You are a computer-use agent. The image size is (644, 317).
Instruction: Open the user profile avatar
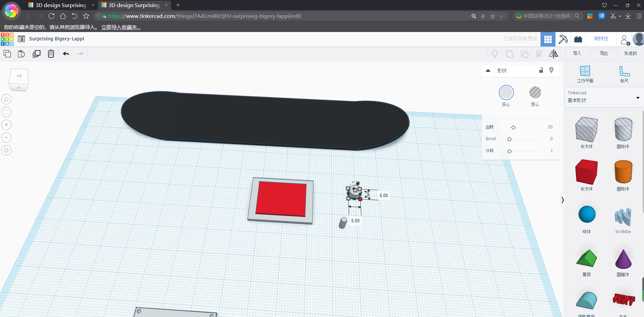[x=638, y=39]
